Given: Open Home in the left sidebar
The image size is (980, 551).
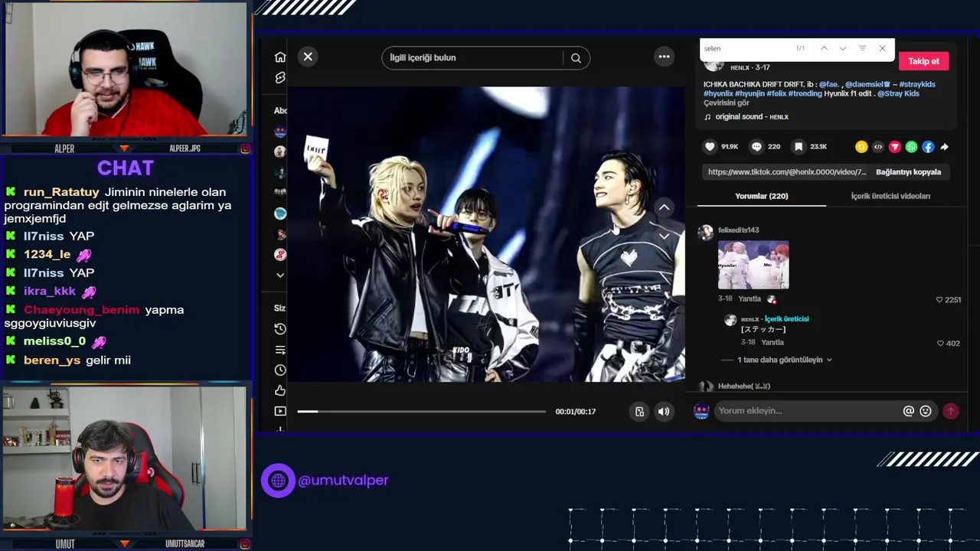Looking at the screenshot, I should pyautogui.click(x=280, y=57).
